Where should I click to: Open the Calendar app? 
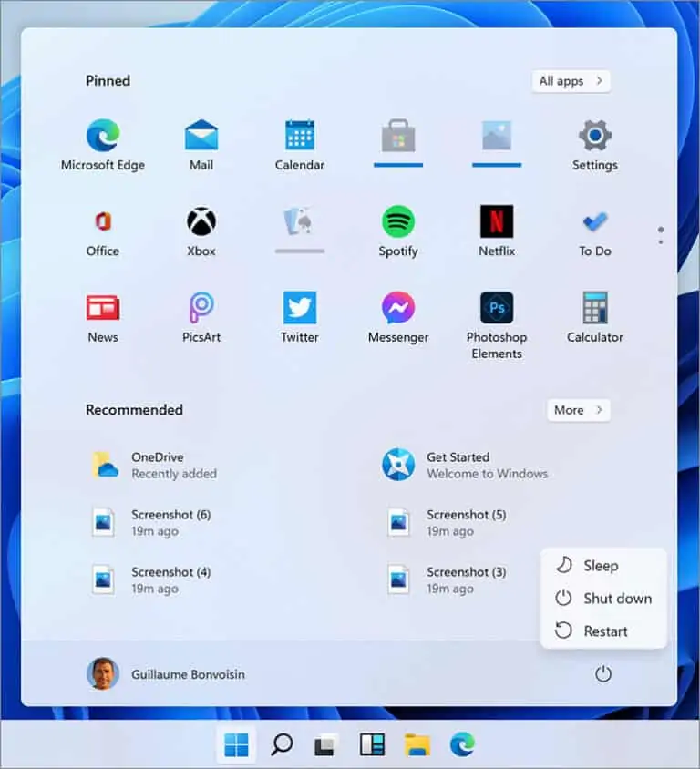tap(300, 144)
